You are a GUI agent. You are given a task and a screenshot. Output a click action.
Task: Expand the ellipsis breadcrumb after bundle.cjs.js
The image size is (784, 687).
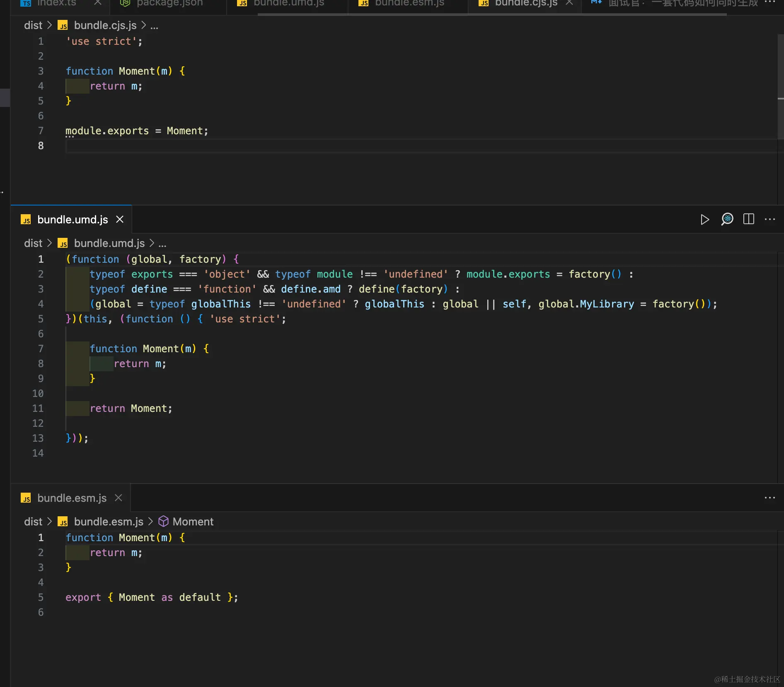(154, 26)
